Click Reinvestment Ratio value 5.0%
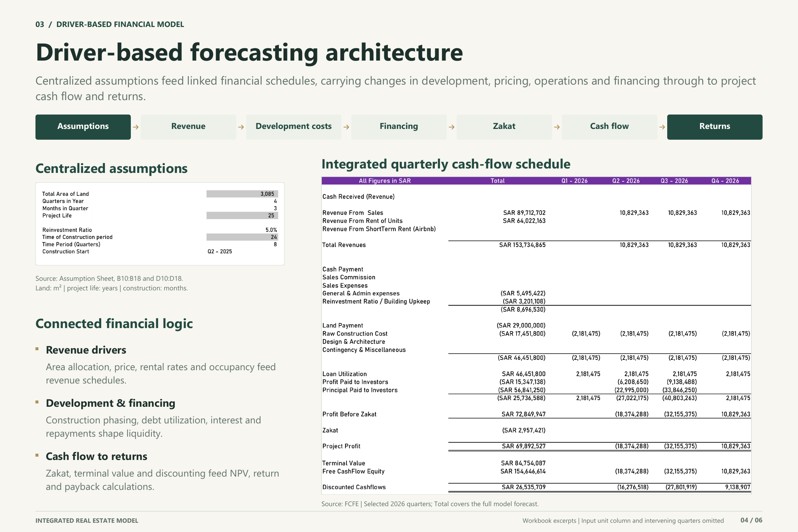The image size is (798, 532). point(271,230)
